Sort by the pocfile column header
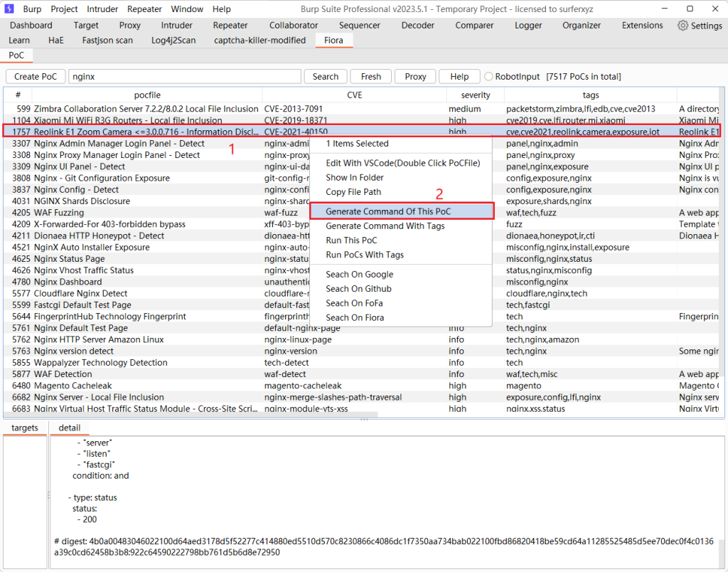 pos(147,95)
